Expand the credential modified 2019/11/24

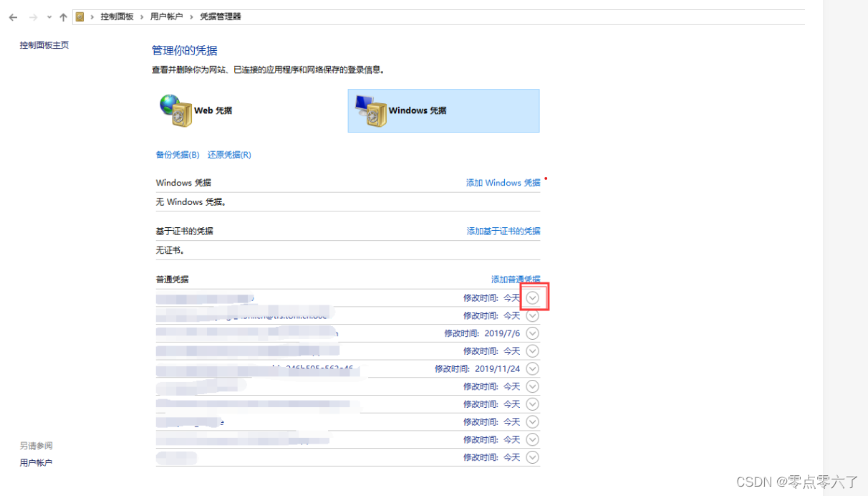pyautogui.click(x=532, y=368)
